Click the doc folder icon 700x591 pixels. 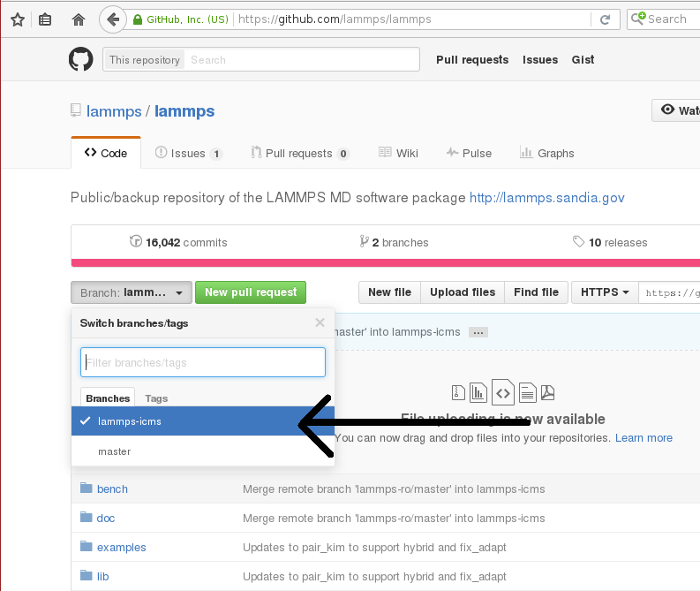pos(87,518)
